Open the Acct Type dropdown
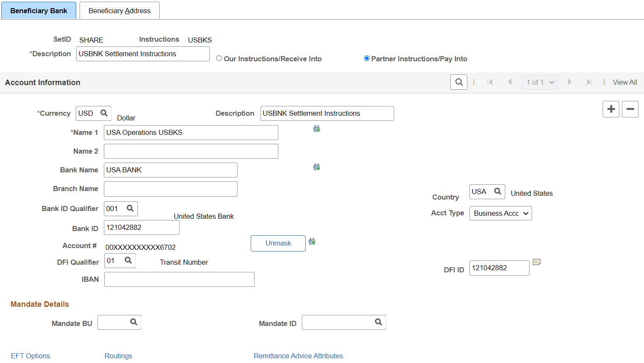The image size is (644, 363). (501, 213)
